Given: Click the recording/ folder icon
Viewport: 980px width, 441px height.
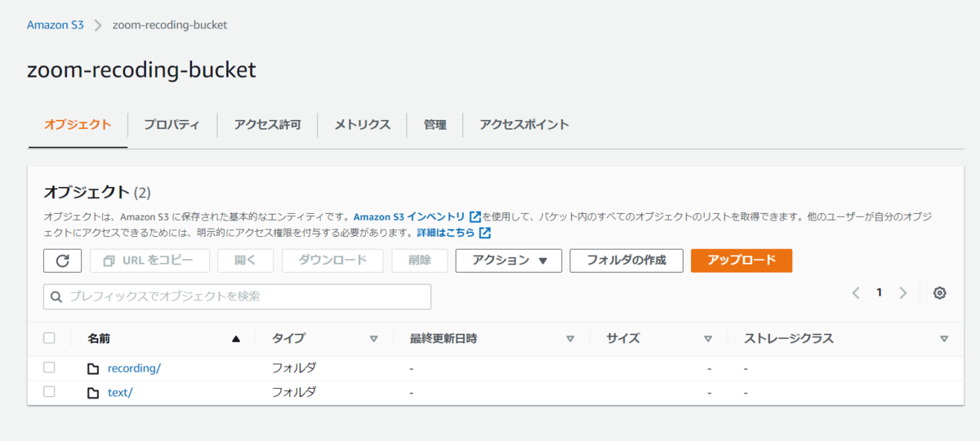Looking at the screenshot, I should point(93,368).
